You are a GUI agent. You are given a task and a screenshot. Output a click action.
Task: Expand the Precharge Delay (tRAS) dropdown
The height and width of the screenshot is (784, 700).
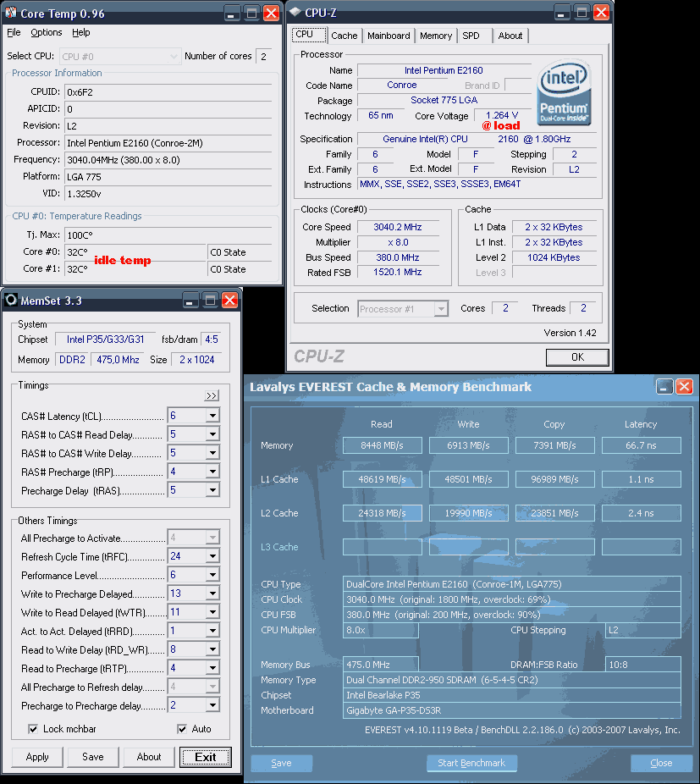(x=212, y=490)
